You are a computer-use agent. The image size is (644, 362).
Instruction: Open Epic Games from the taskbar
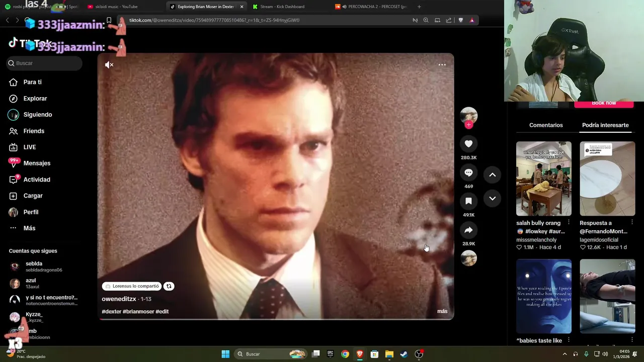[x=330, y=354]
